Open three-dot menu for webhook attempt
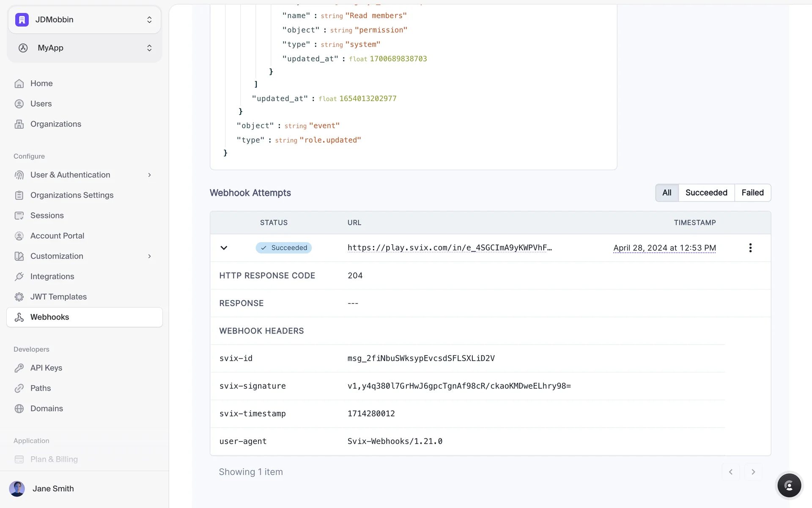Viewport: 812px width, 508px height. (750, 248)
